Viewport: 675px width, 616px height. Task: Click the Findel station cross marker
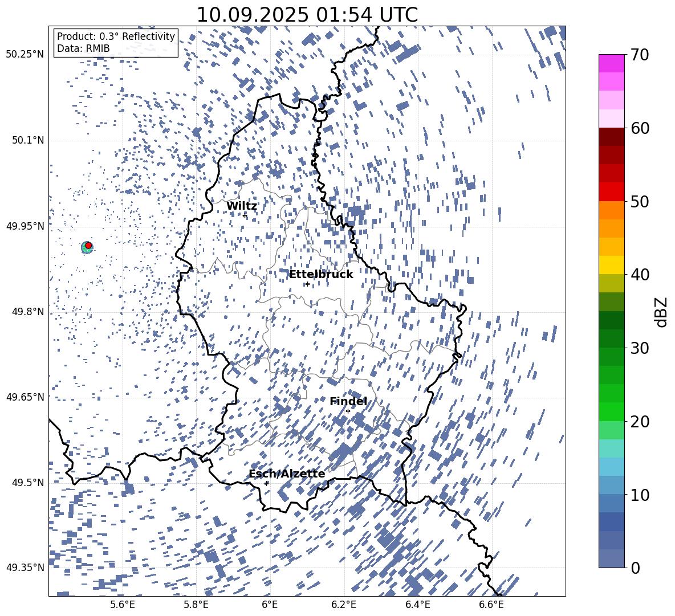click(x=348, y=411)
